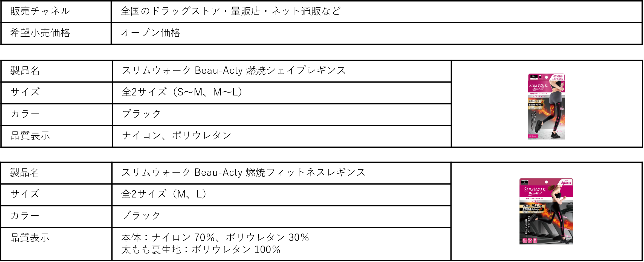Click 全2サイズ（S〜M、M〜L）size text
This screenshot has height=262, width=644.
click(x=182, y=92)
